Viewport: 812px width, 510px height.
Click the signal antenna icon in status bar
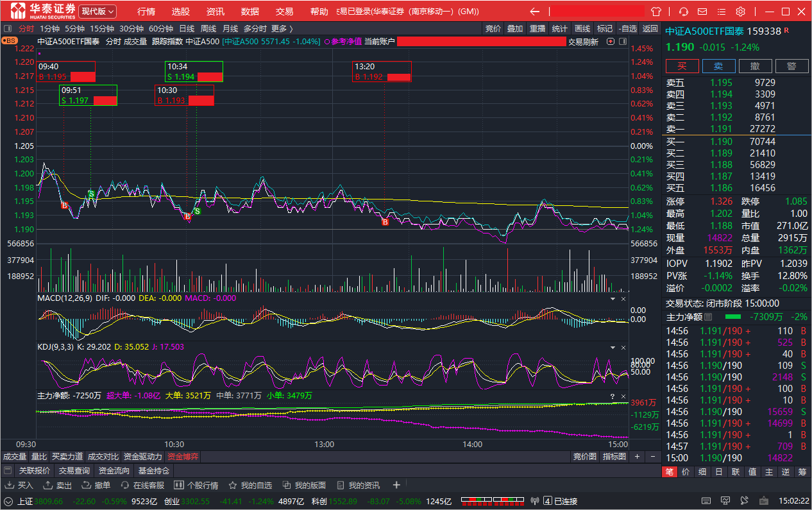click(x=536, y=501)
